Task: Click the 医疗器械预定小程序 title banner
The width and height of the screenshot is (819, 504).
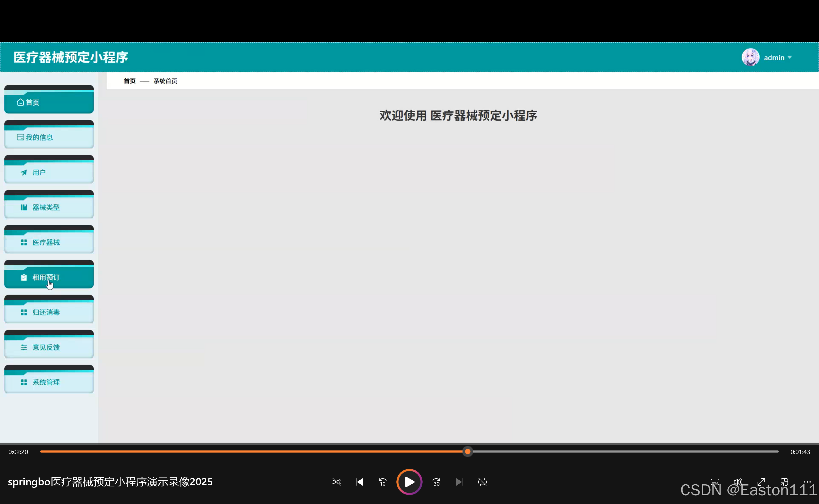Action: coord(70,57)
